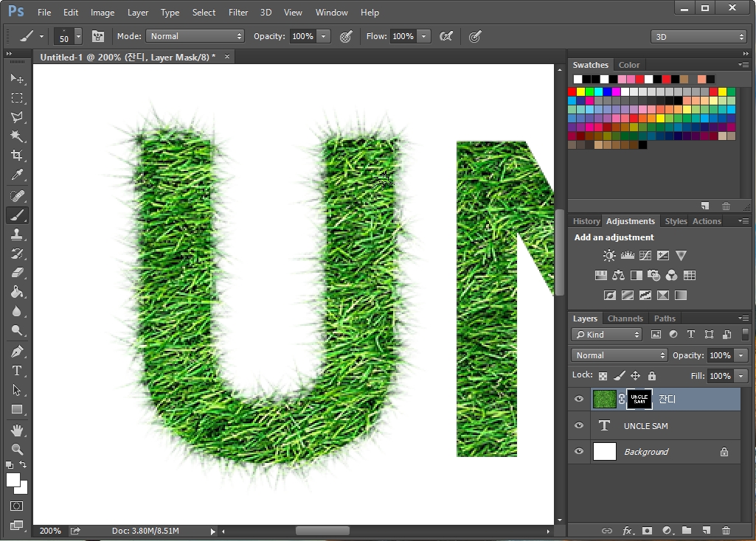
Task: Add a Brightness/Contrast adjustment
Action: click(609, 255)
